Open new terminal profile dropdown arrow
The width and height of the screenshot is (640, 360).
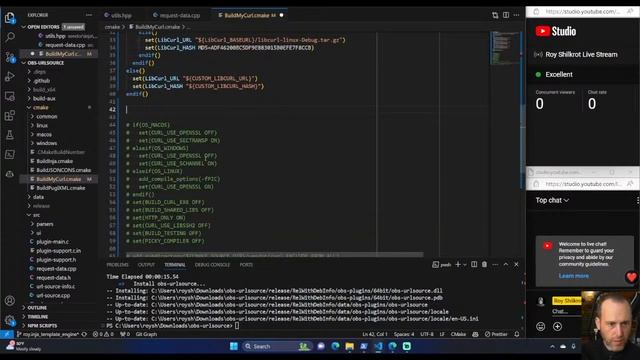[465, 265]
